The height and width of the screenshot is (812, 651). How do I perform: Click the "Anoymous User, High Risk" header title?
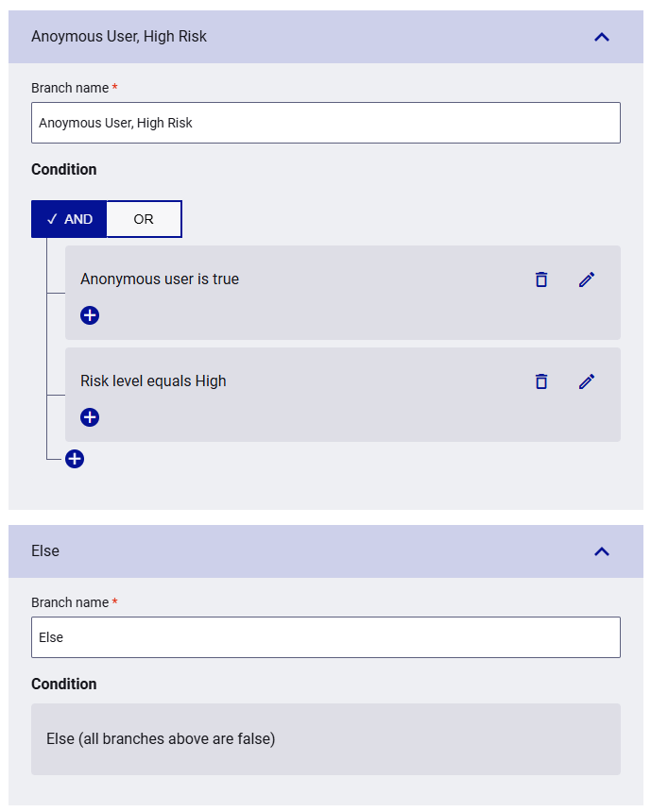(x=119, y=36)
